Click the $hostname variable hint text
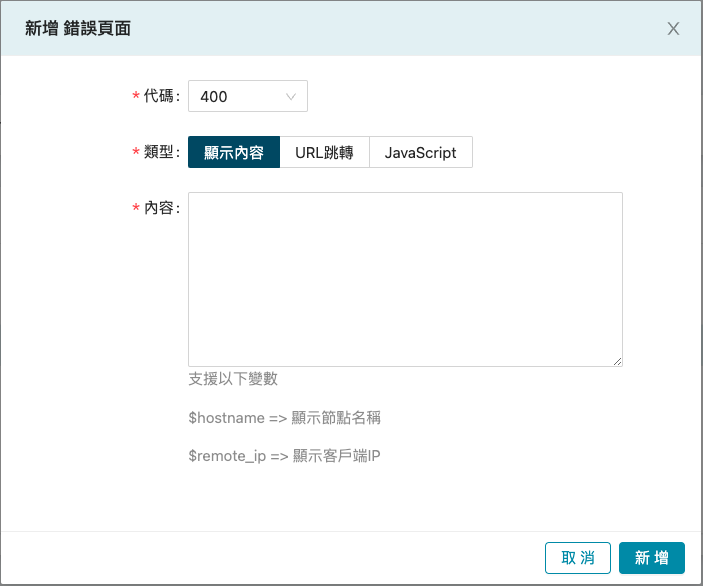The height and width of the screenshot is (586, 703). pos(285,418)
